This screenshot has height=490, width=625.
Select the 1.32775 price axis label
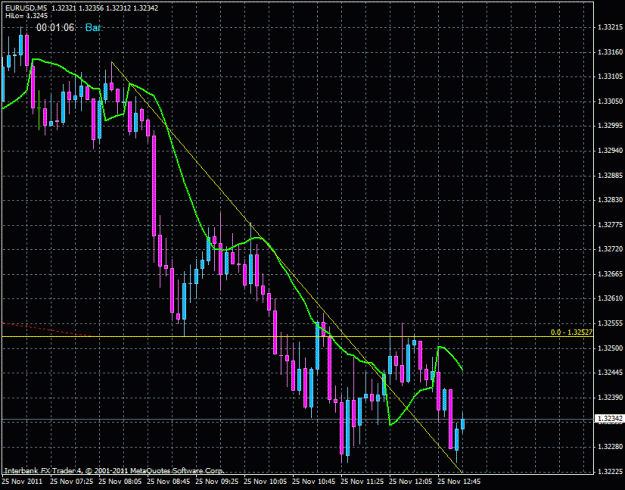609,225
